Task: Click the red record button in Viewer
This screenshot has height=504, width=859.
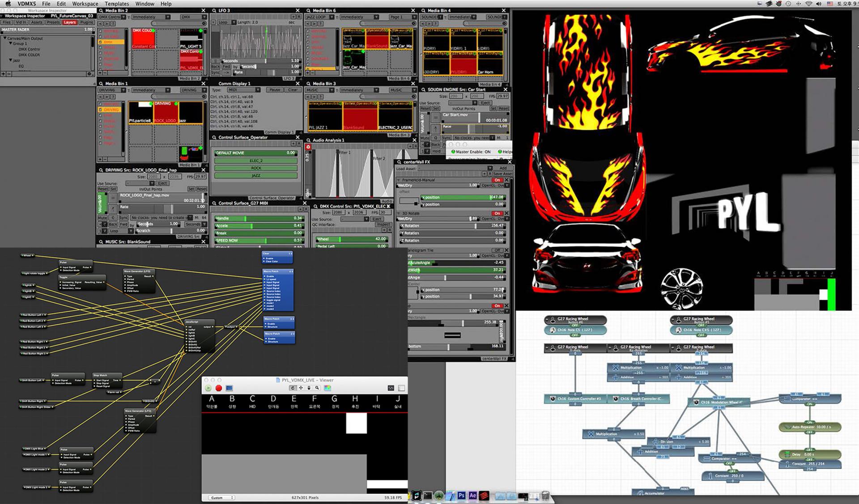Action: tap(218, 388)
